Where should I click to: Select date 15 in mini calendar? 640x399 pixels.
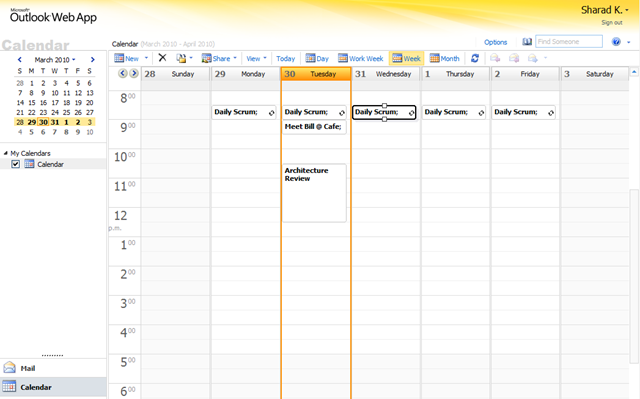[32, 102]
